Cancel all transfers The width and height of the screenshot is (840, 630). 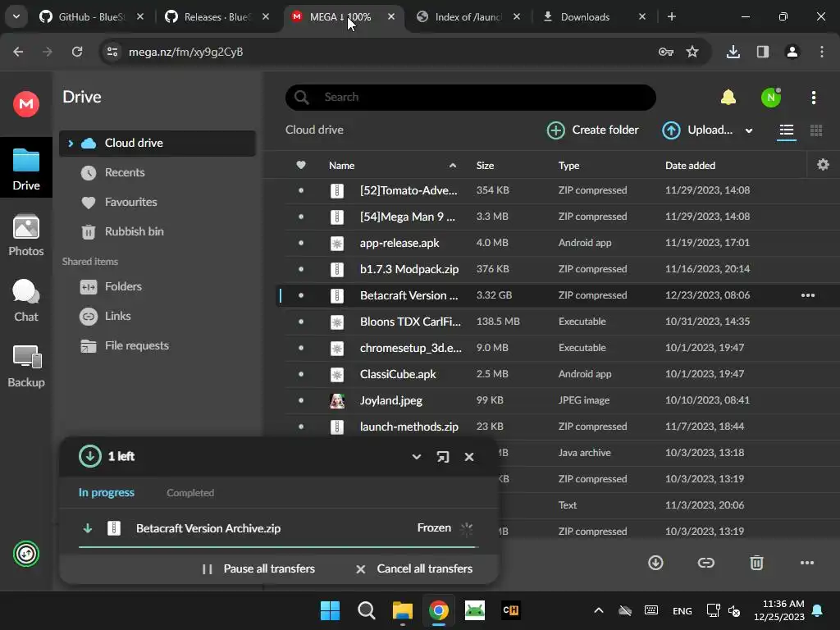pos(414,569)
